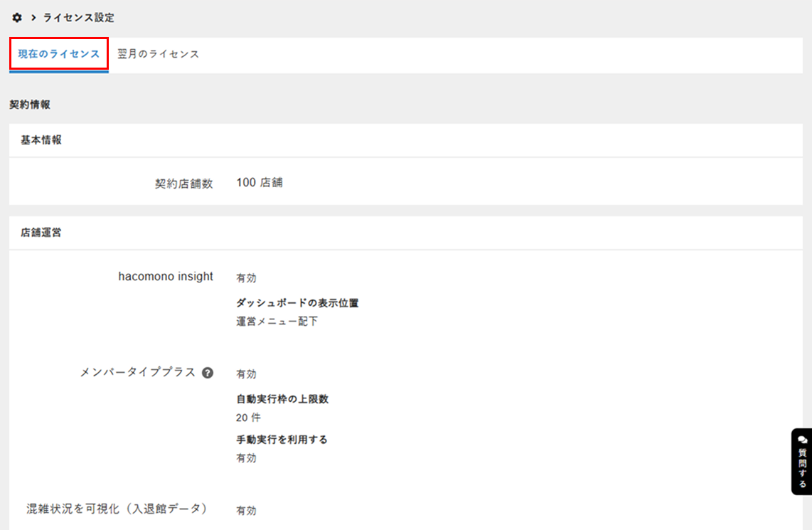Click the hacomono insight label
This screenshot has width=812, height=530.
tap(166, 277)
